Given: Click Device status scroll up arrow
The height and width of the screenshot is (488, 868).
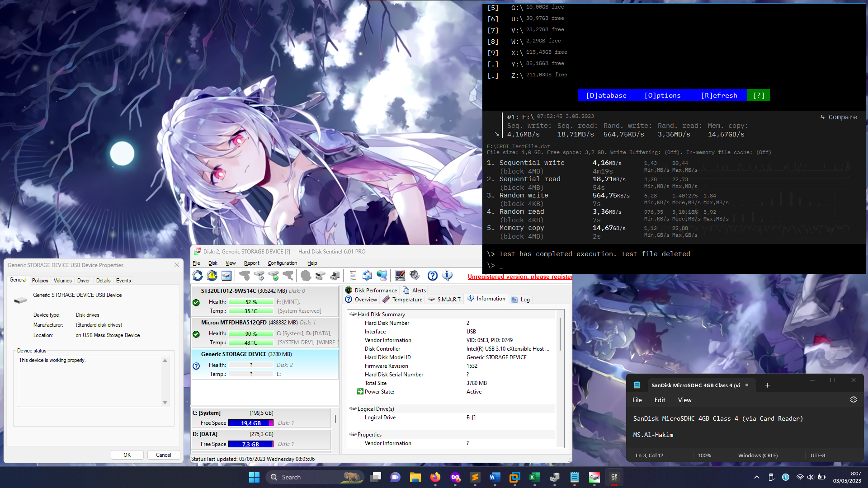Looking at the screenshot, I should 165,360.
